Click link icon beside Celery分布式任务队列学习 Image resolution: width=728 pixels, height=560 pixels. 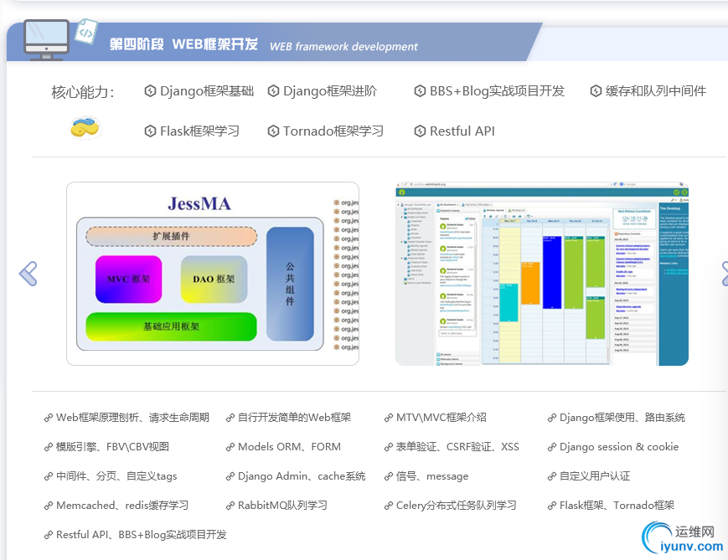coord(389,506)
